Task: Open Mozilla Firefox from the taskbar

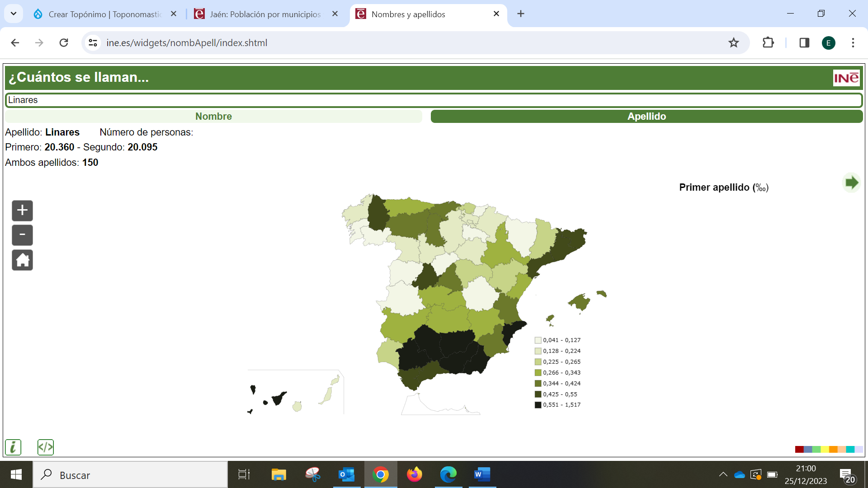Action: [415, 475]
